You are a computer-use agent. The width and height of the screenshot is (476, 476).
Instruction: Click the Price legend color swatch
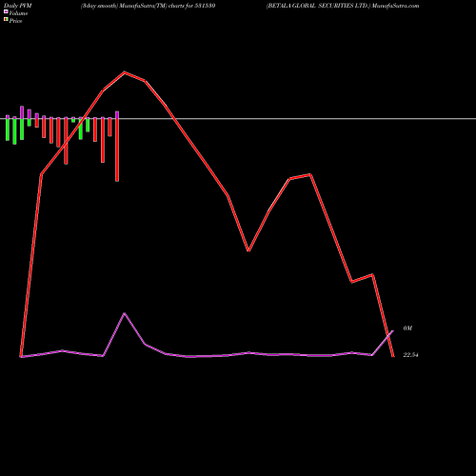point(6,19)
